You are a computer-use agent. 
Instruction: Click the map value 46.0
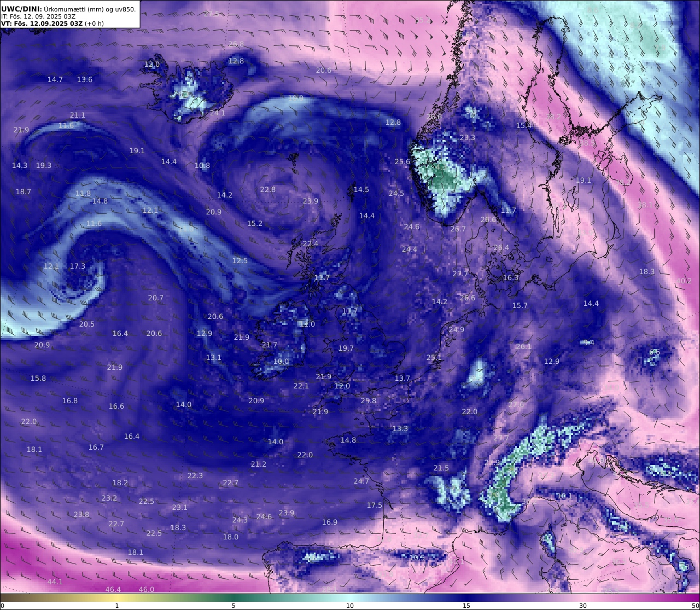tap(147, 589)
